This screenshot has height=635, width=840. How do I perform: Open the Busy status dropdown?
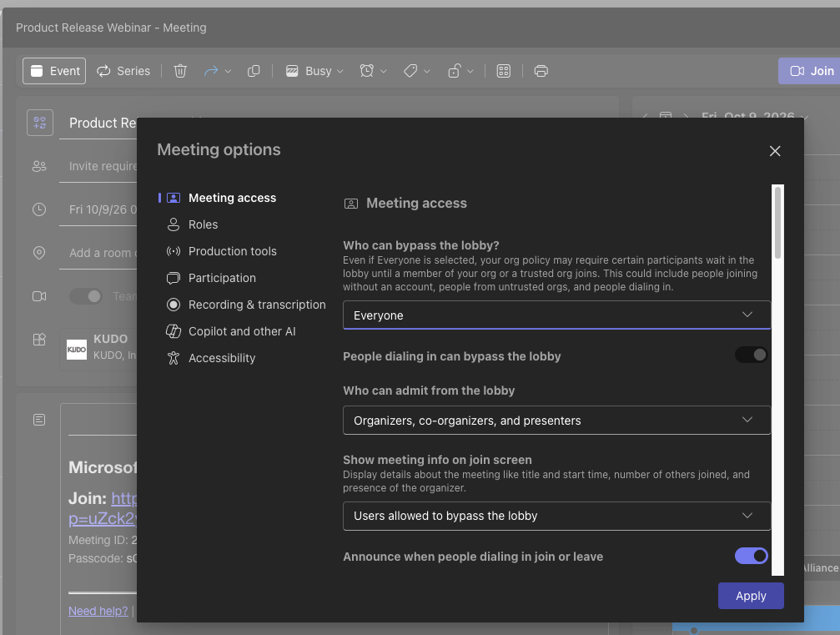[314, 71]
